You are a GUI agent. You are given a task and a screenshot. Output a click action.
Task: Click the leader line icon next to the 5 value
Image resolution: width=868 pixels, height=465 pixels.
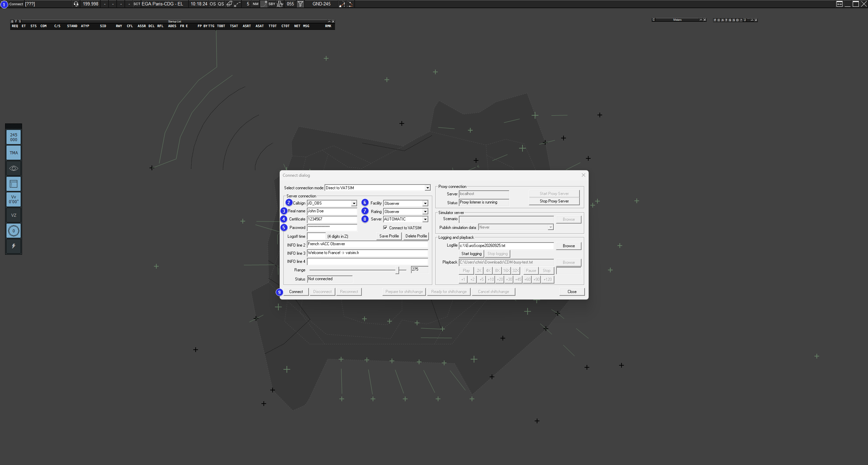click(x=237, y=4)
